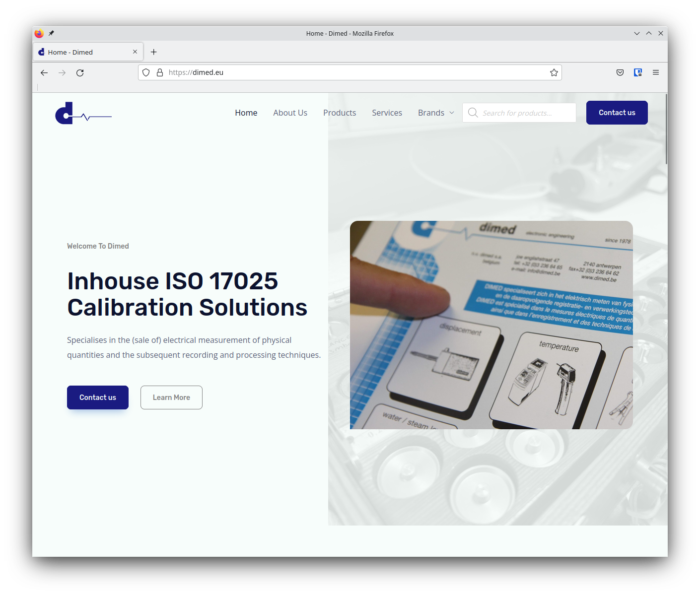Image resolution: width=700 pixels, height=595 pixels.
Task: Open the Services nav link
Action: pos(387,113)
